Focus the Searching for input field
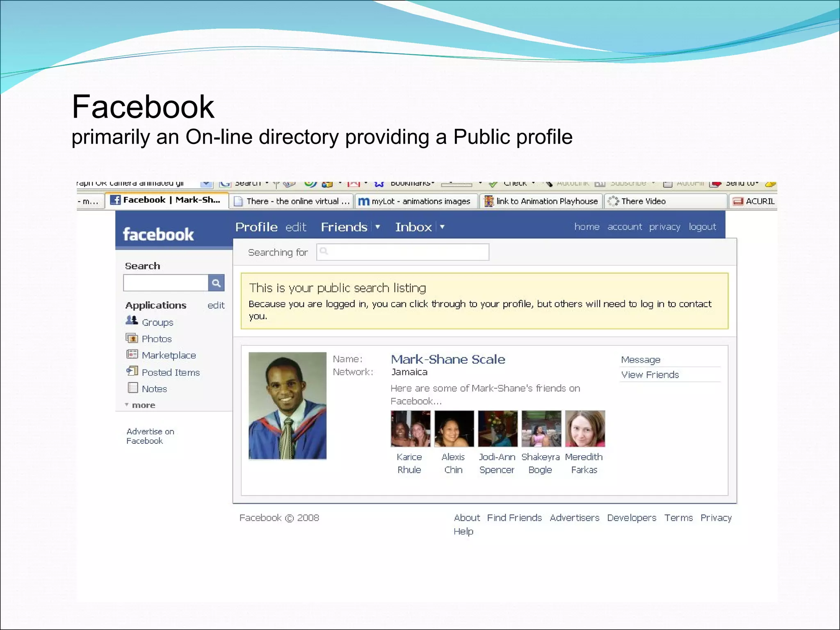This screenshot has height=630, width=840. [403, 252]
